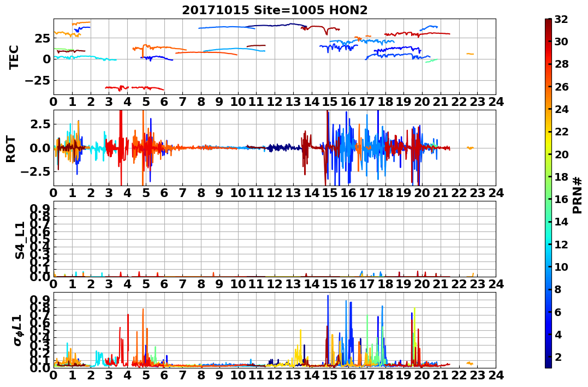
Task: Click the colorbar tick label 4
Action: tap(558, 334)
